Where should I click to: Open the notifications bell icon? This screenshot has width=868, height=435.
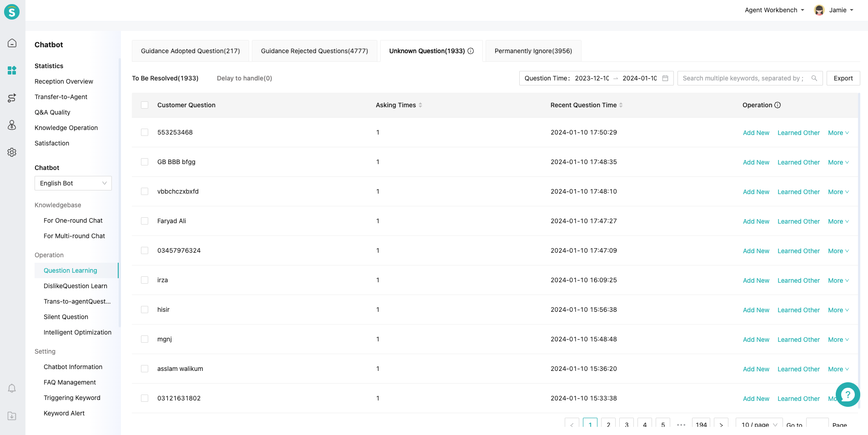tap(12, 388)
